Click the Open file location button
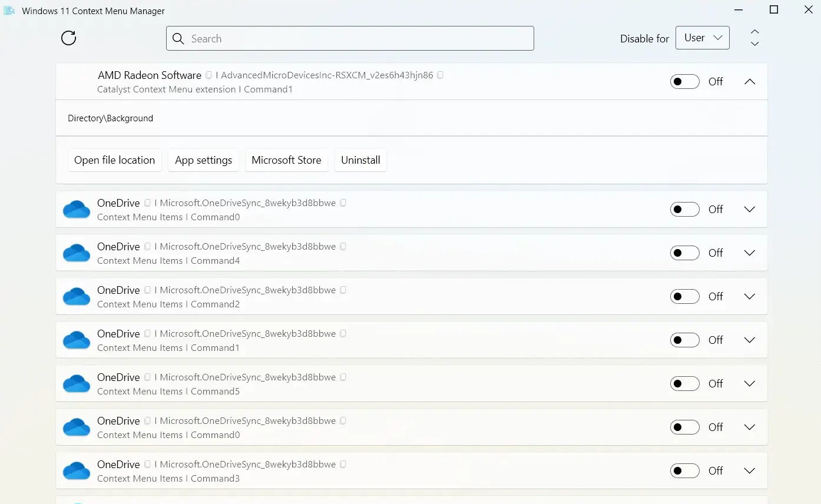Image resolution: width=821 pixels, height=504 pixels. pyautogui.click(x=115, y=160)
